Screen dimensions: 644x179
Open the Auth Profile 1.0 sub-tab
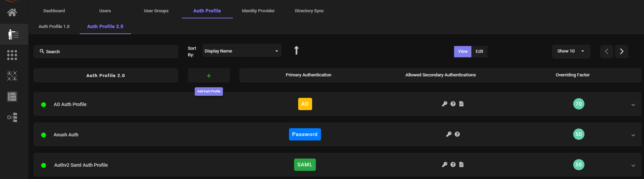(54, 26)
